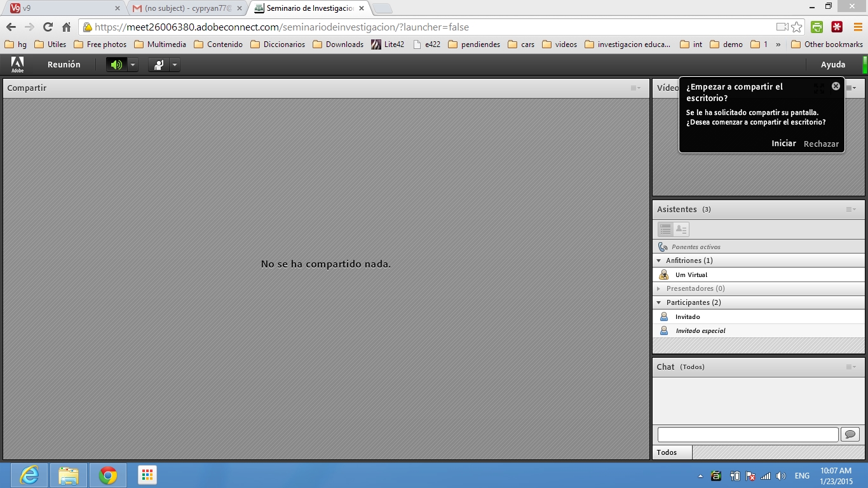
Task: Collapse the Anfitriones group
Action: tap(659, 261)
